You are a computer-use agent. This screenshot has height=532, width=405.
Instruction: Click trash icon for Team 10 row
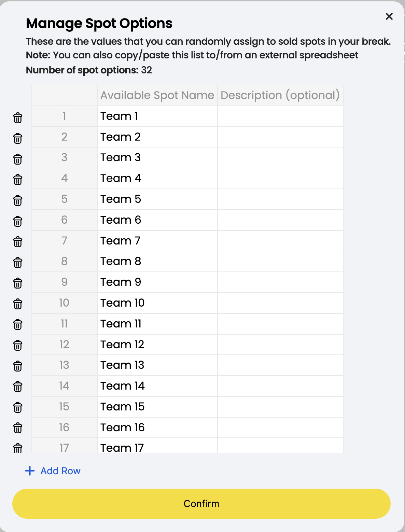click(18, 304)
